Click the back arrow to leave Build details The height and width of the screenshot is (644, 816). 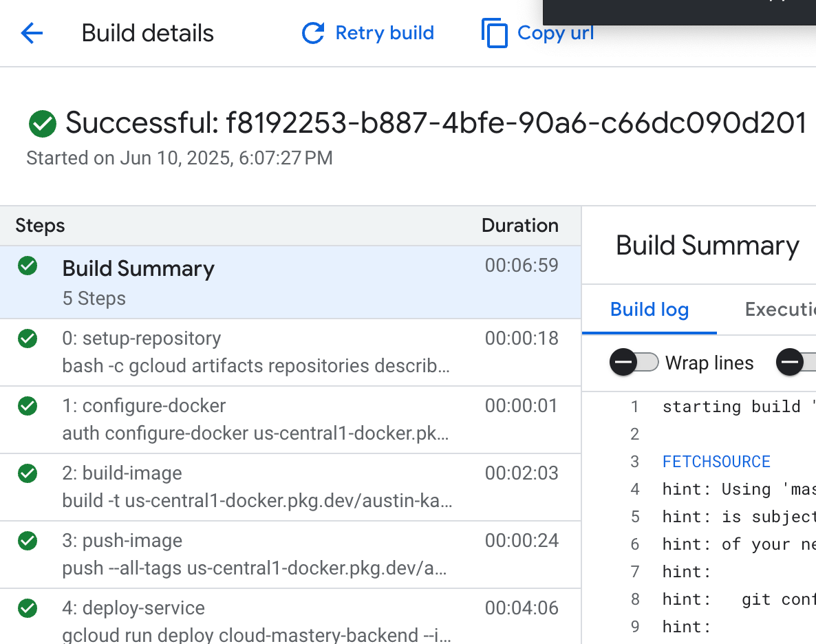pos(32,33)
